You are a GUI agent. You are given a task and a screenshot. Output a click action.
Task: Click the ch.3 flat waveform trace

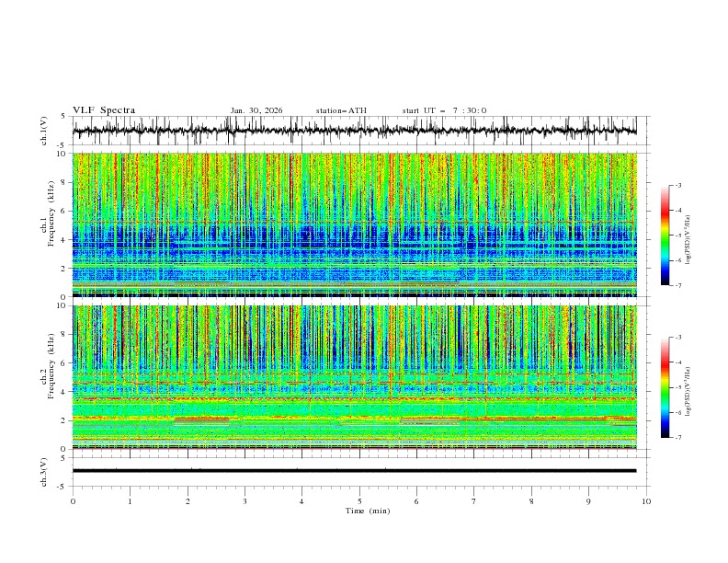pos(355,471)
